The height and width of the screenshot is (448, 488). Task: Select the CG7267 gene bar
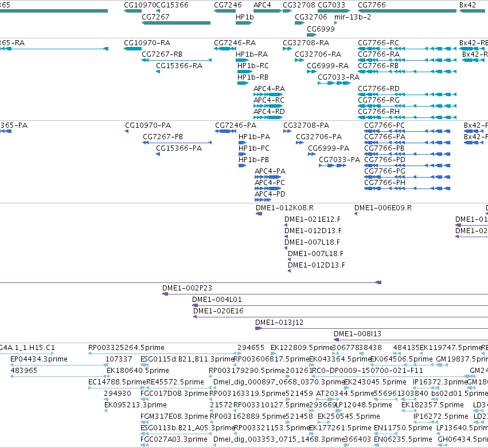coord(176,23)
